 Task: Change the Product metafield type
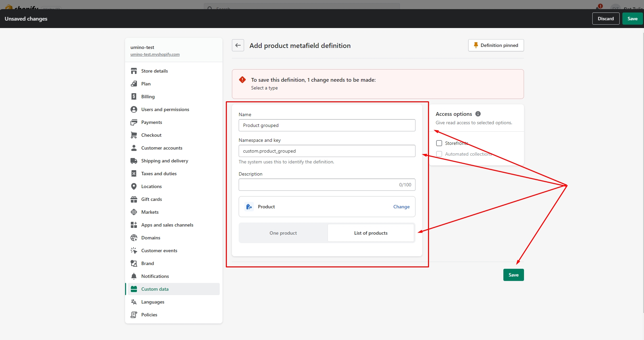click(401, 207)
